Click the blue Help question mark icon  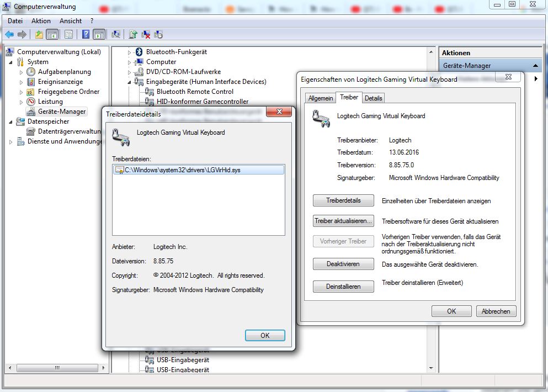[x=86, y=34]
